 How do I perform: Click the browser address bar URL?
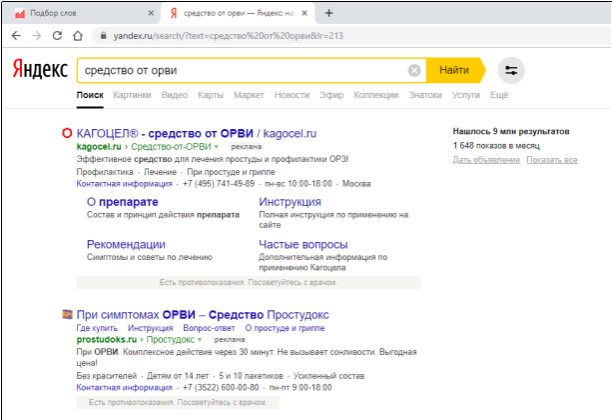228,36
